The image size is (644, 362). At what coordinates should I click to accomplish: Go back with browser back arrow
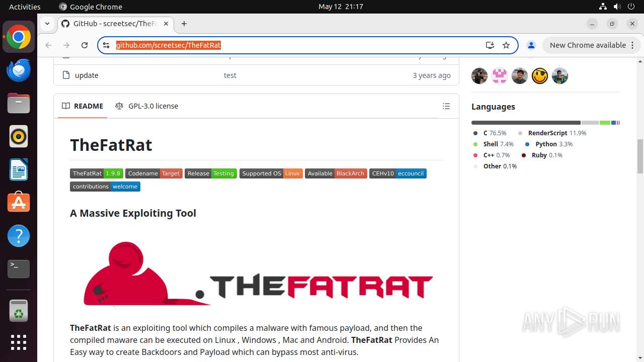click(48, 45)
